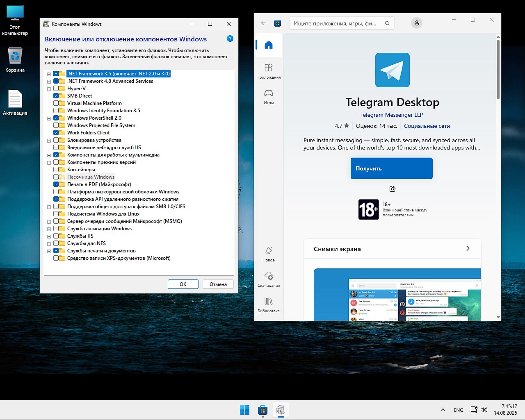The image size is (525, 420).
Task: Toggle the Hyper-V checkbox
Action: coord(56,89)
